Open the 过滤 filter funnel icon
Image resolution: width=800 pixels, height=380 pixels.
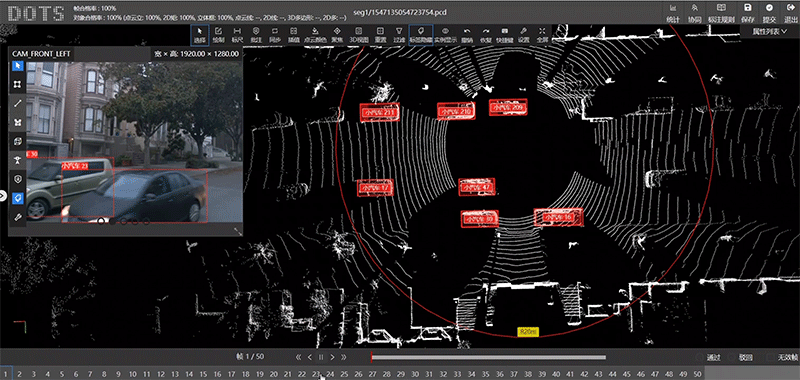click(x=399, y=34)
